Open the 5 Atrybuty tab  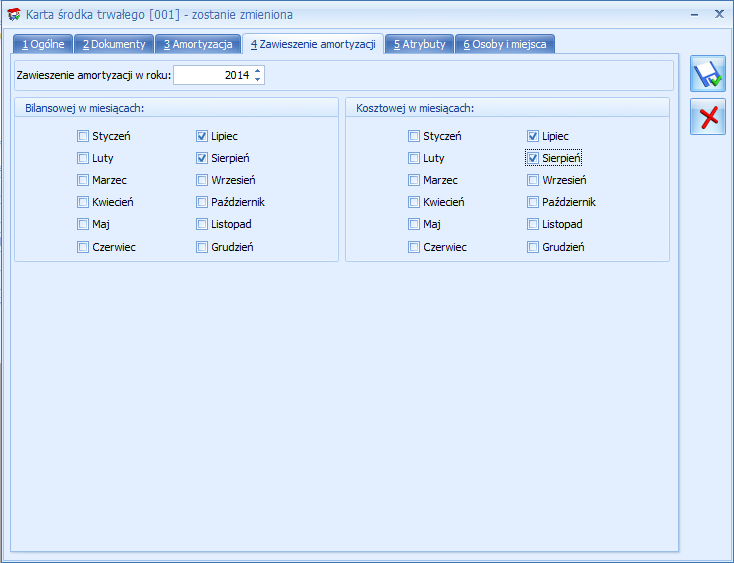pyautogui.click(x=419, y=44)
